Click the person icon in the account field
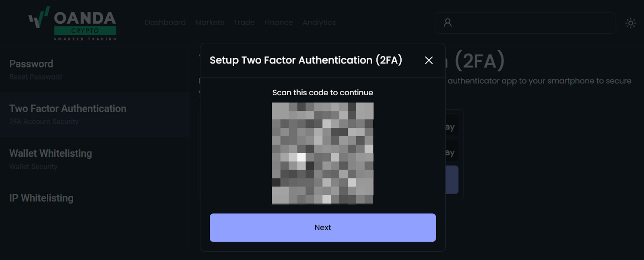This screenshot has width=644, height=260. (448, 23)
